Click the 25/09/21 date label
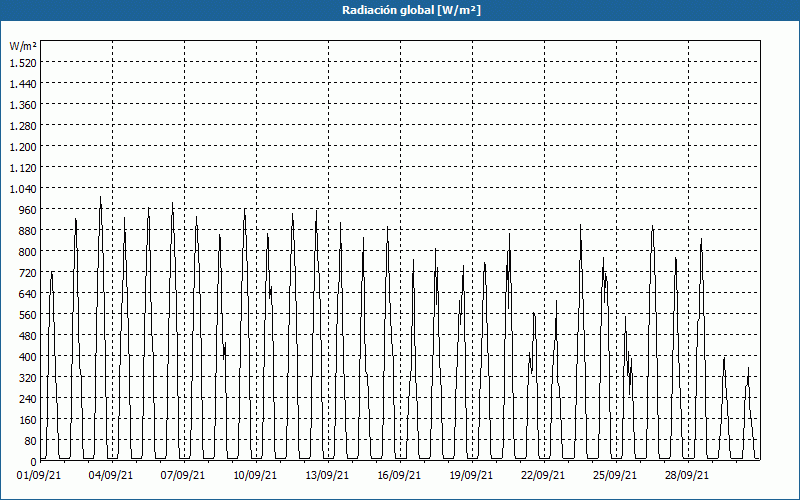Image resolution: width=800 pixels, height=500 pixels. pyautogui.click(x=615, y=475)
